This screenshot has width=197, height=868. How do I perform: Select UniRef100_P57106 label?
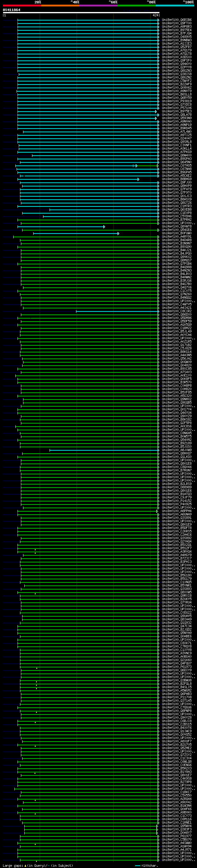(177, 108)
